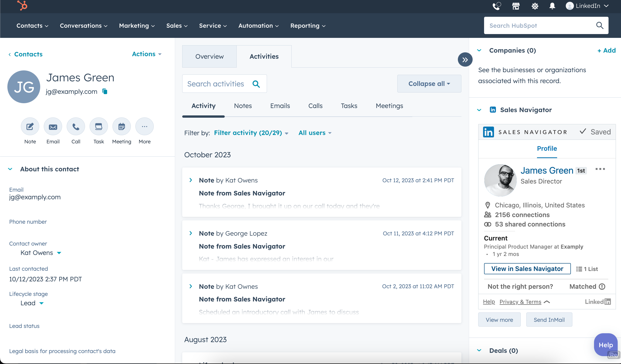Open the Collapse all dropdown

point(429,84)
